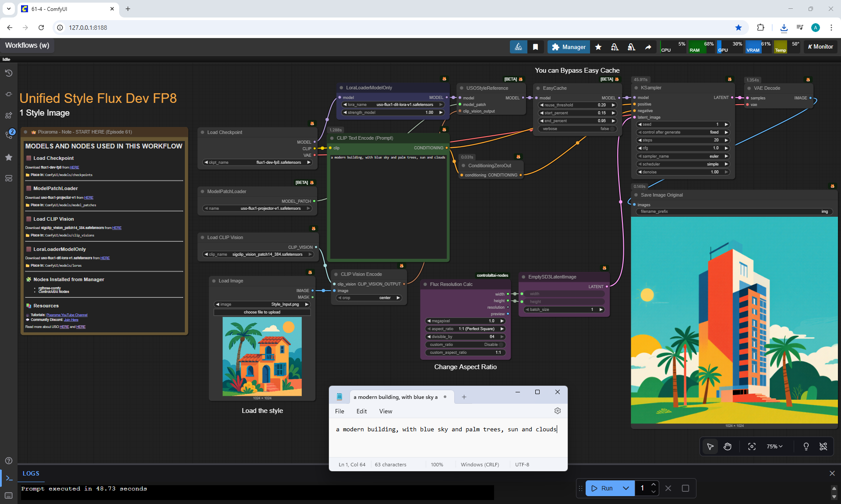841x504 pixels.
Task: Expand the Run button options arrow
Action: [x=626, y=488]
